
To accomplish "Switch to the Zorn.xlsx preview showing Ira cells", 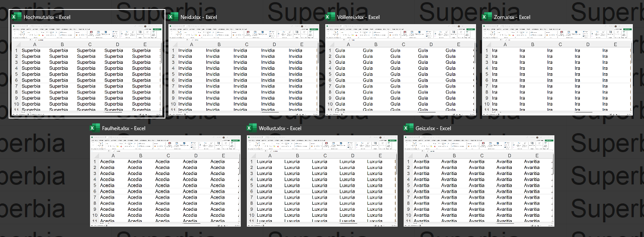I will [x=557, y=70].
